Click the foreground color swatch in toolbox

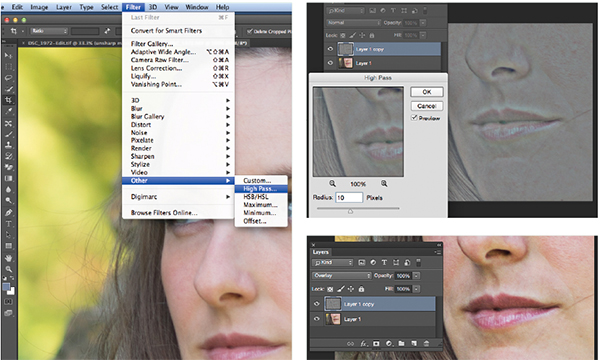point(6,287)
